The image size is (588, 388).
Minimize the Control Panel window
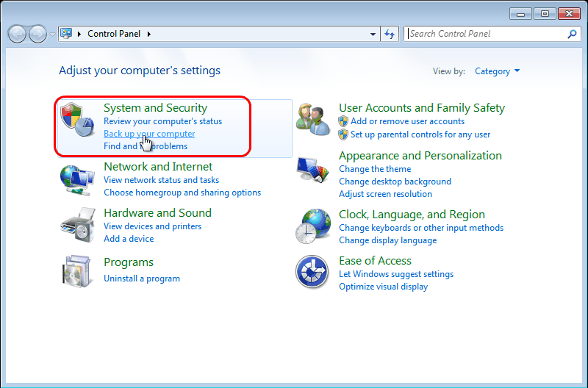pos(520,14)
